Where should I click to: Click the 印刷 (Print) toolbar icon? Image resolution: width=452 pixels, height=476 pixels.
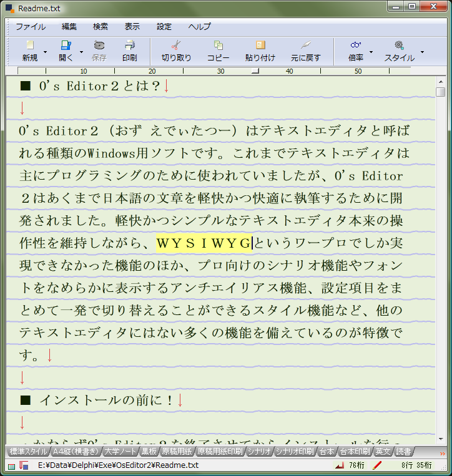130,46
